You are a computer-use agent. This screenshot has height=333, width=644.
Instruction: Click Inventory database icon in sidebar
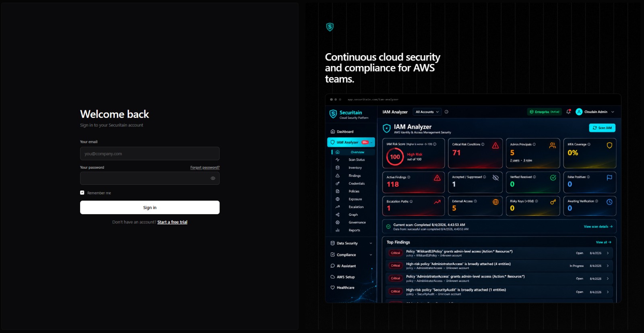(338, 168)
